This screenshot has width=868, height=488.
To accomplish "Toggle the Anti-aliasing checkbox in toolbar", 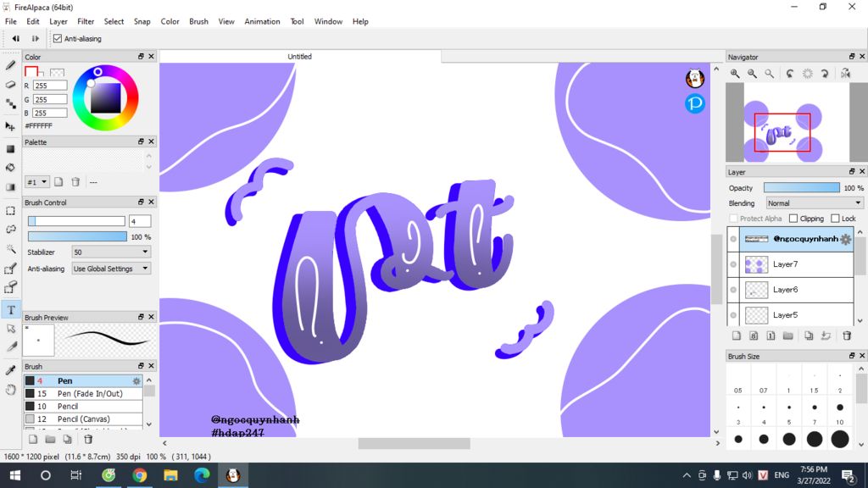I will [x=58, y=39].
